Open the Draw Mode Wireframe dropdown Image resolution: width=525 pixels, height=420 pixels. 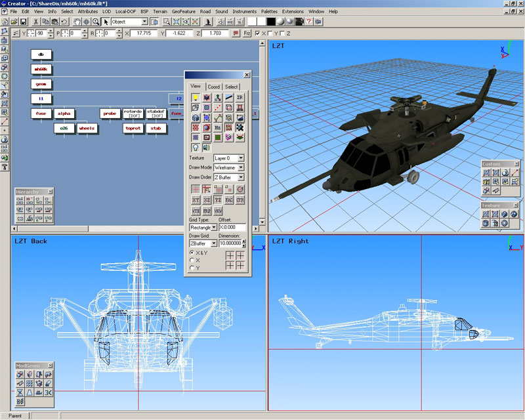[241, 168]
